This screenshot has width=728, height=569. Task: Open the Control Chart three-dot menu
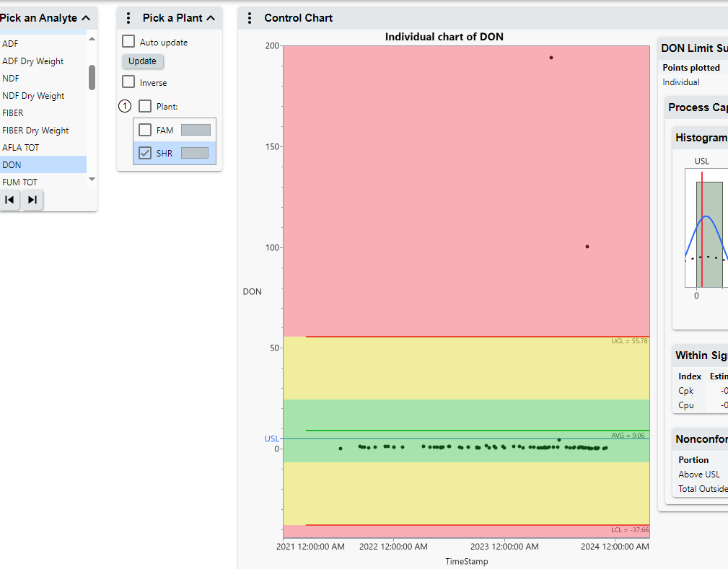click(x=250, y=18)
